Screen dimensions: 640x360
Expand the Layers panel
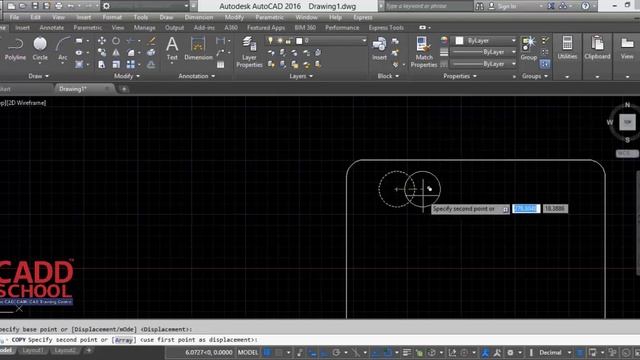pyautogui.click(x=301, y=76)
